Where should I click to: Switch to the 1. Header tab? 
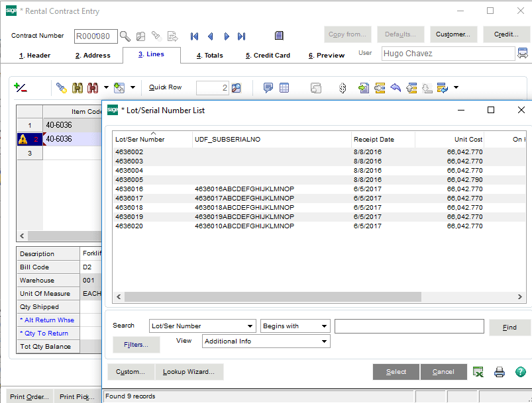pos(34,55)
